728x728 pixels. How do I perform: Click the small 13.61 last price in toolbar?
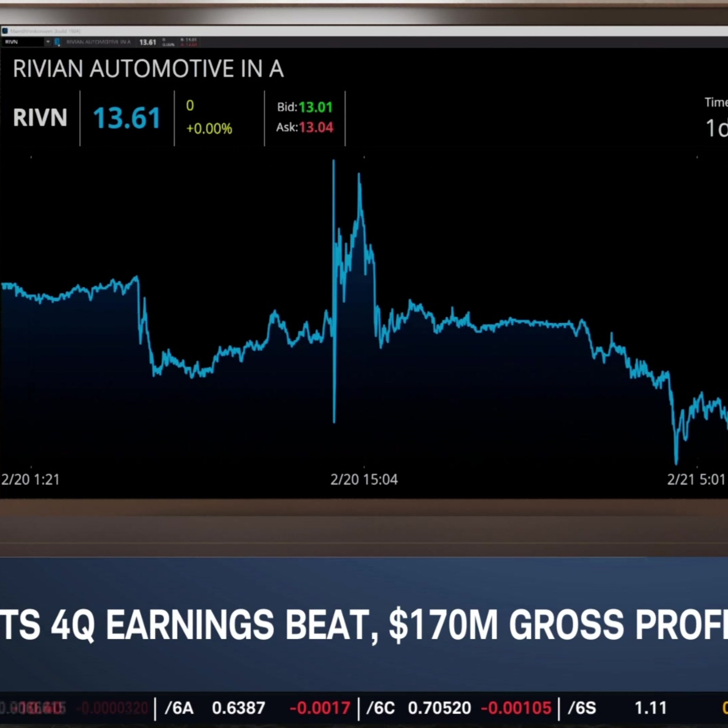pos(148,42)
